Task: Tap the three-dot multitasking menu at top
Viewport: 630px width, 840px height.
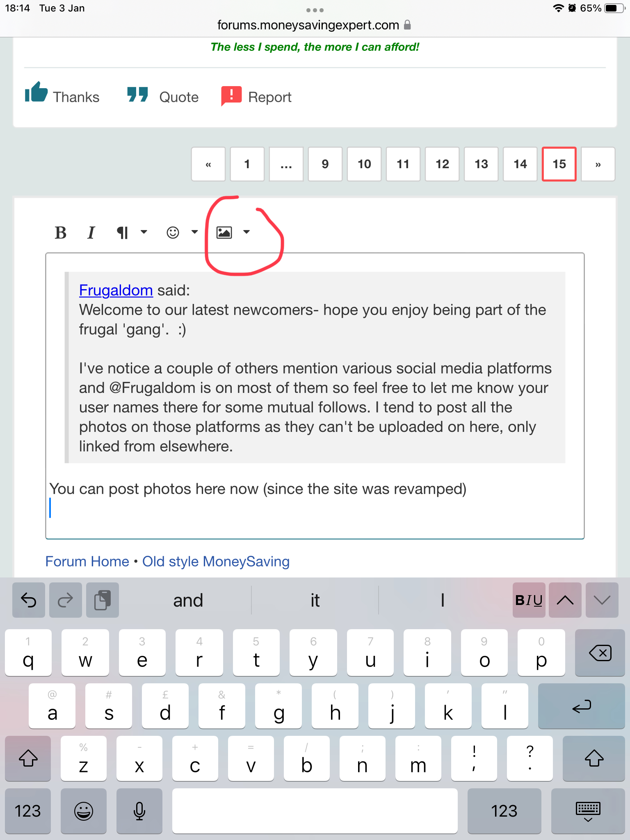Action: [x=315, y=10]
